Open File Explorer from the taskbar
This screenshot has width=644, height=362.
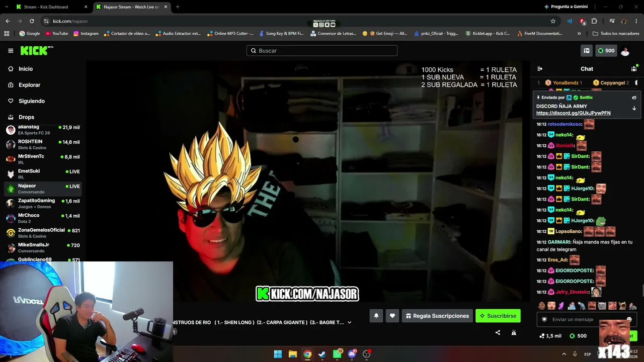(293, 354)
